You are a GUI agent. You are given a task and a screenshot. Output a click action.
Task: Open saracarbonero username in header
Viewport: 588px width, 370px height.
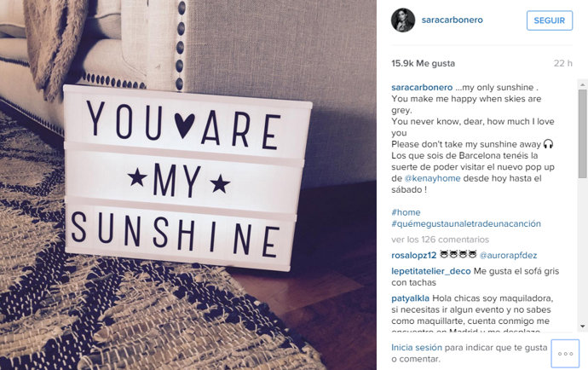point(452,20)
